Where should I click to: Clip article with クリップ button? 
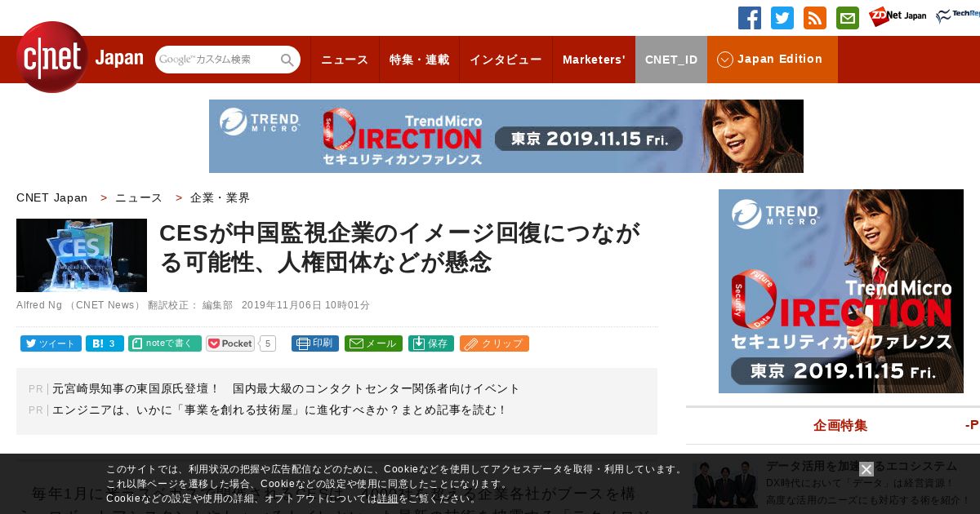(x=494, y=343)
